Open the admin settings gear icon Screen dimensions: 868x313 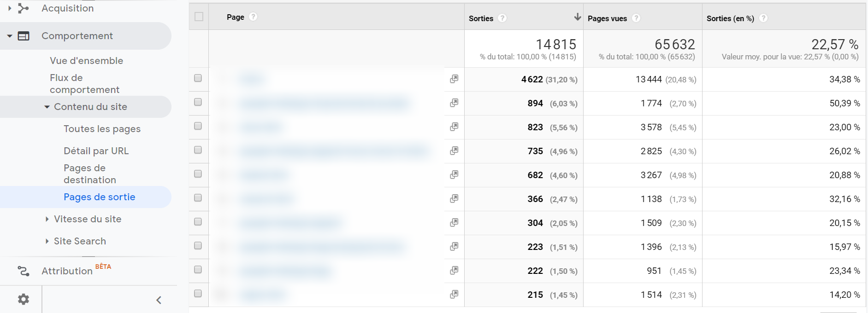point(23,299)
